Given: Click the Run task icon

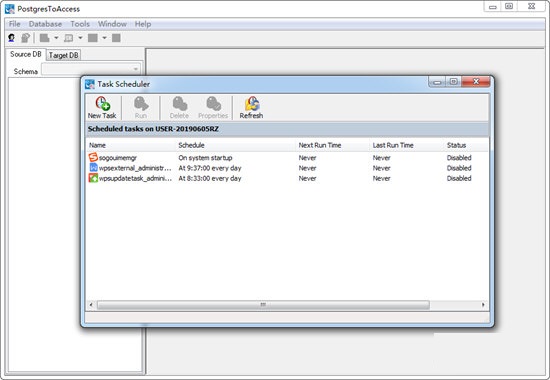Looking at the screenshot, I should [141, 104].
